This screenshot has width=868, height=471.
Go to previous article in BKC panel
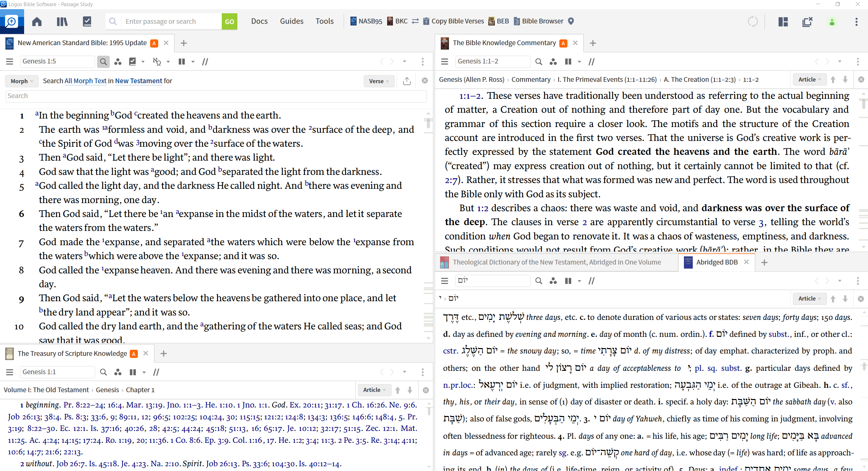coord(833,79)
